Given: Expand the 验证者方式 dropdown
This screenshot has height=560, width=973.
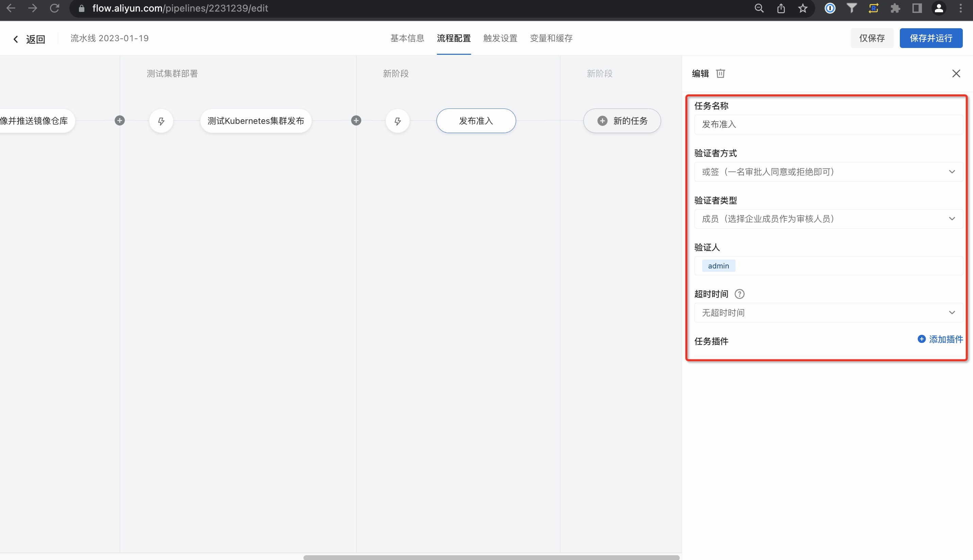Looking at the screenshot, I should point(828,172).
